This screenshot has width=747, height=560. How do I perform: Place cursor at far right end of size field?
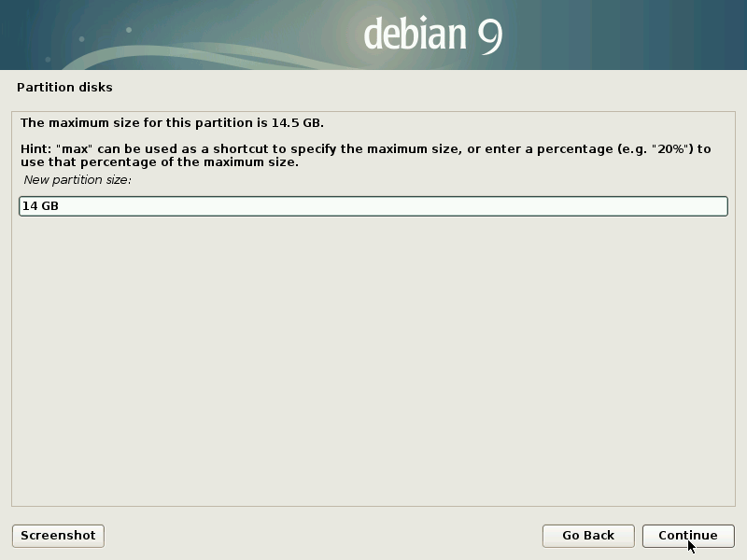pos(719,206)
